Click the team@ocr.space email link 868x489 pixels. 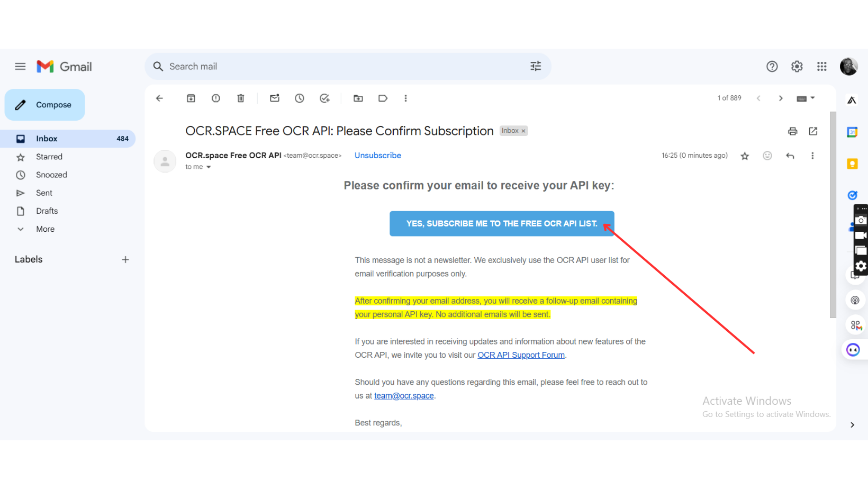pyautogui.click(x=404, y=396)
